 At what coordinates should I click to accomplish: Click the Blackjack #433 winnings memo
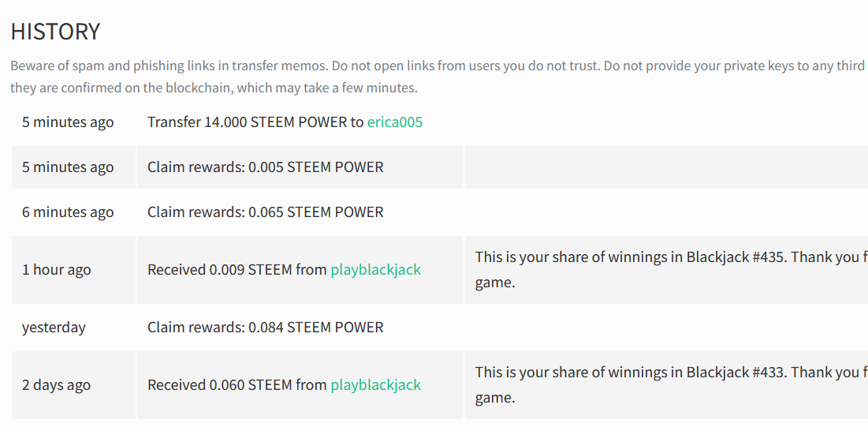click(x=671, y=385)
